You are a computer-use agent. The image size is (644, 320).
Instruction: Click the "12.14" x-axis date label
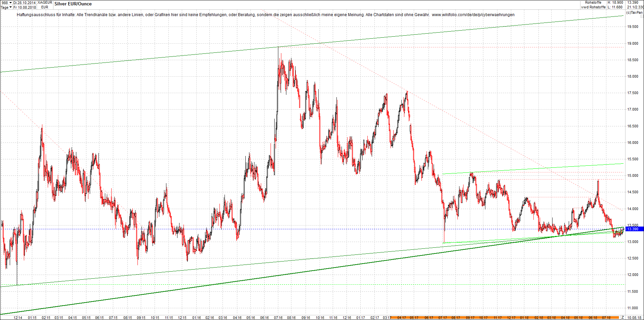[17, 317]
